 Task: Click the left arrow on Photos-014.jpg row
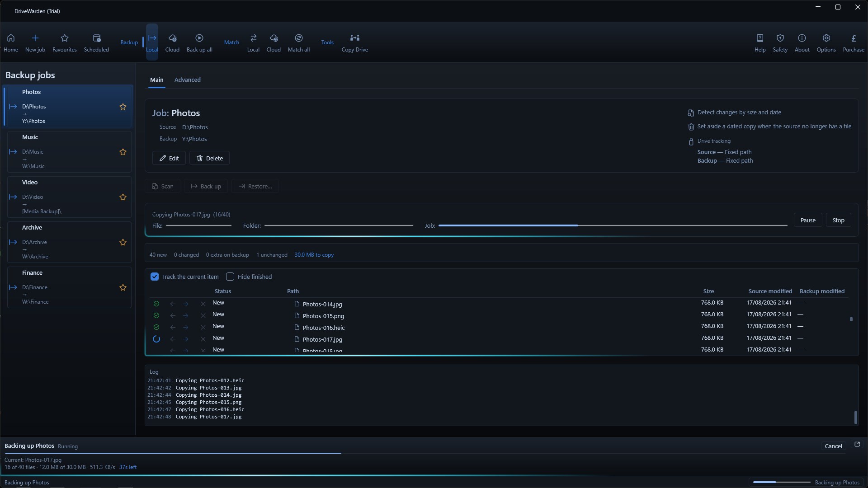click(x=173, y=304)
